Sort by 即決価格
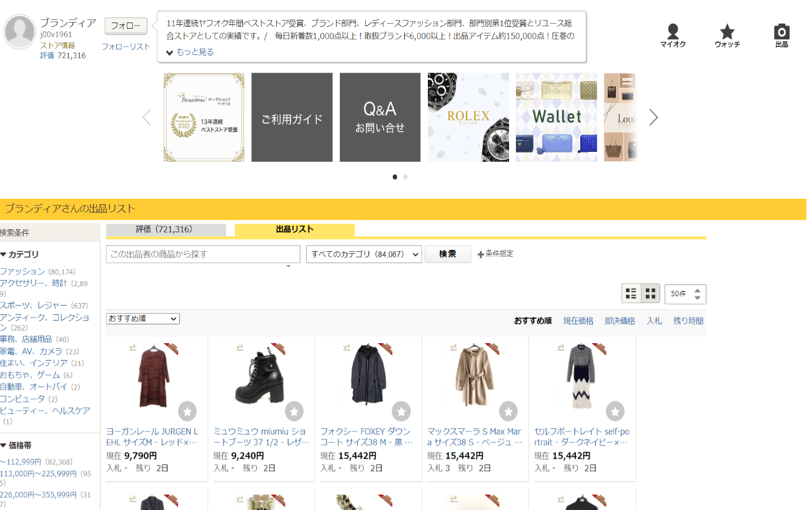The image size is (812, 510). 620,321
